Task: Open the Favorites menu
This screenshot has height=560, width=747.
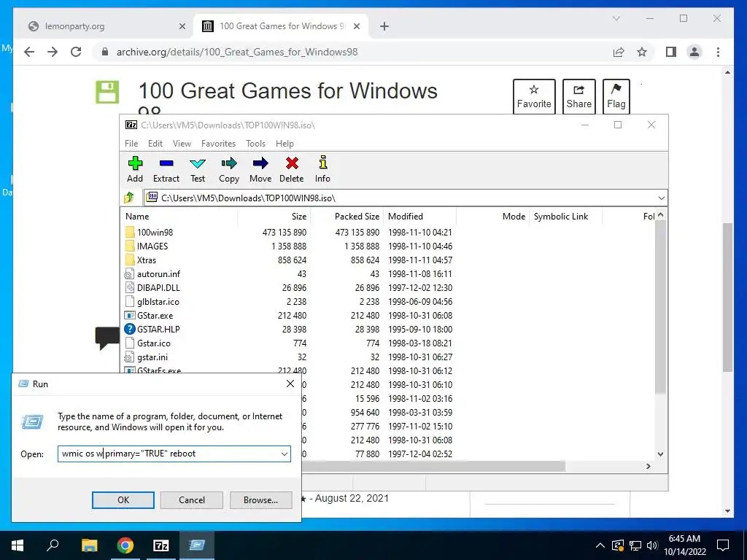Action: click(x=218, y=144)
